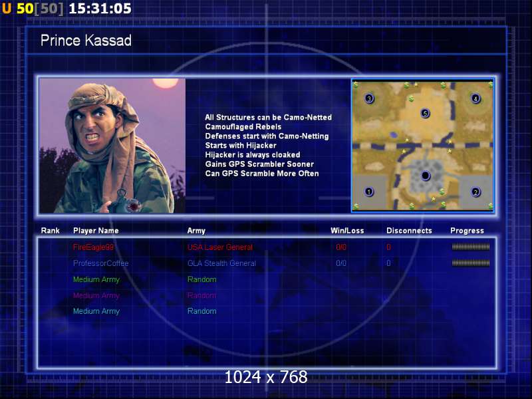Select player FireEagle99 in the list

pos(93,247)
